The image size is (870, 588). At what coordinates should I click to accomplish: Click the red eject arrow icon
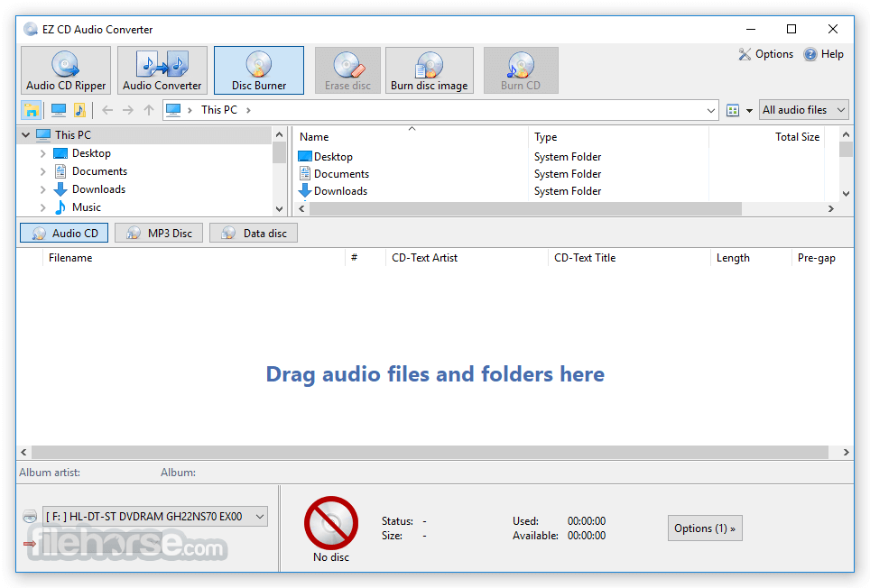[x=30, y=544]
